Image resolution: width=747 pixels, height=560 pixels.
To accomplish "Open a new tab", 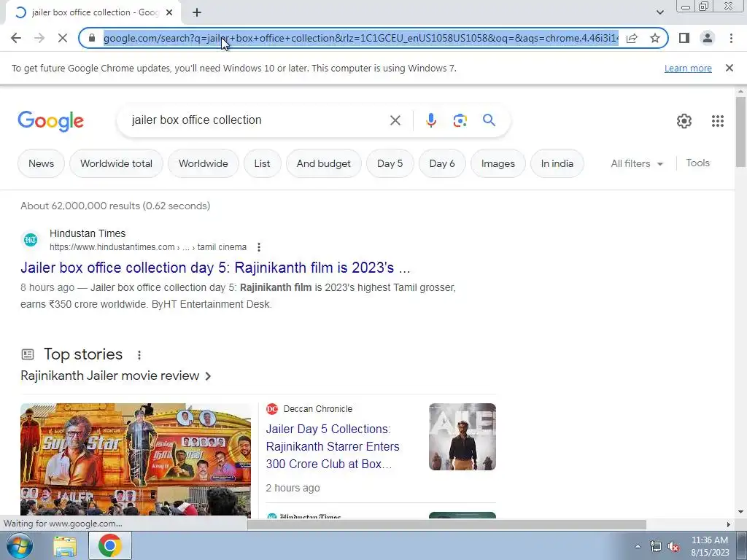I will point(197,12).
